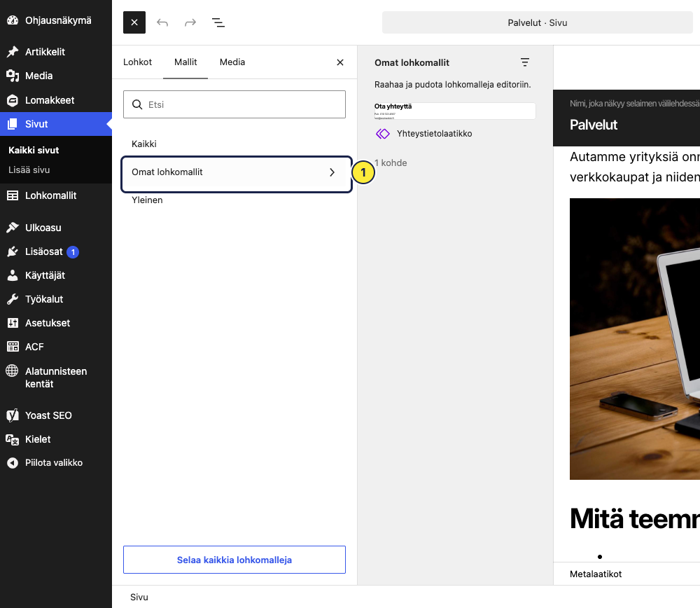
Task: Select the Ota yhteyttä pattern thumbnail
Action: pos(455,111)
